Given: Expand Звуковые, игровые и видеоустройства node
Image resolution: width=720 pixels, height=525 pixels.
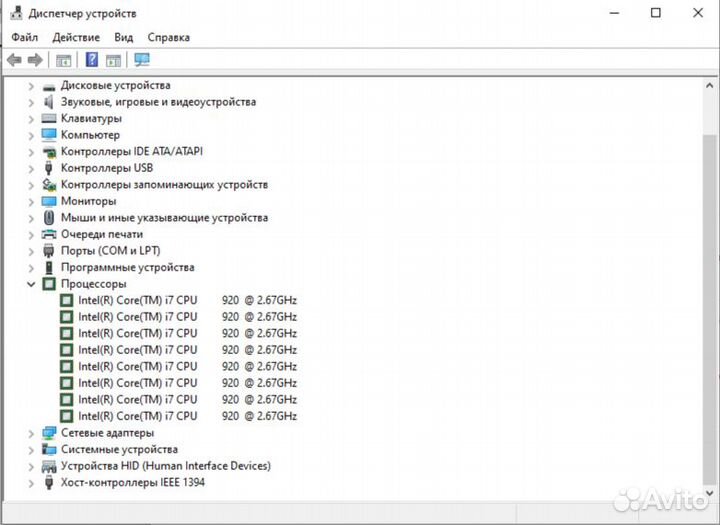Looking at the screenshot, I should pos(31,102).
